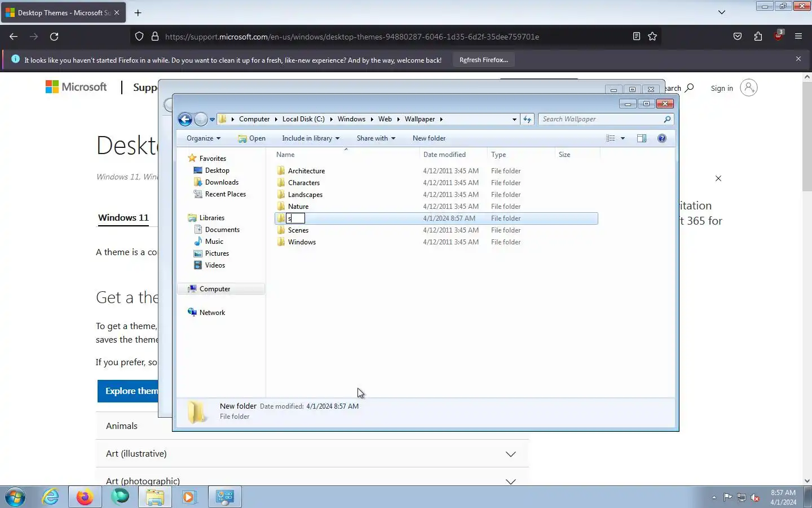Open more view options dropdown arrow
Viewport: 812px width, 508px height.
(623, 138)
